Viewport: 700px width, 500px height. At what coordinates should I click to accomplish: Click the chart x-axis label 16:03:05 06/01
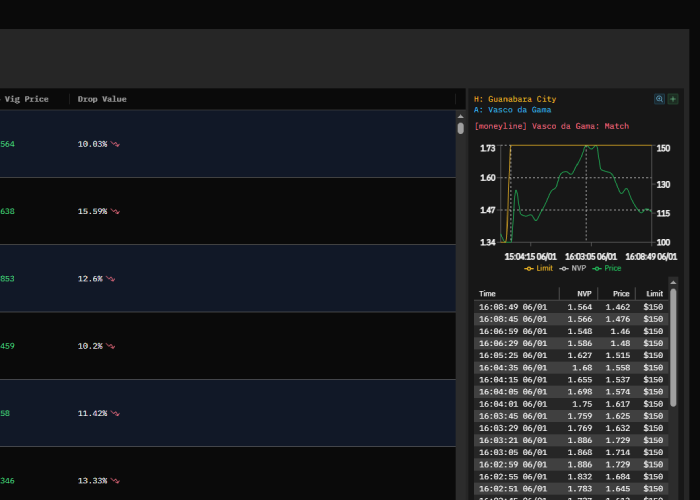coord(591,257)
